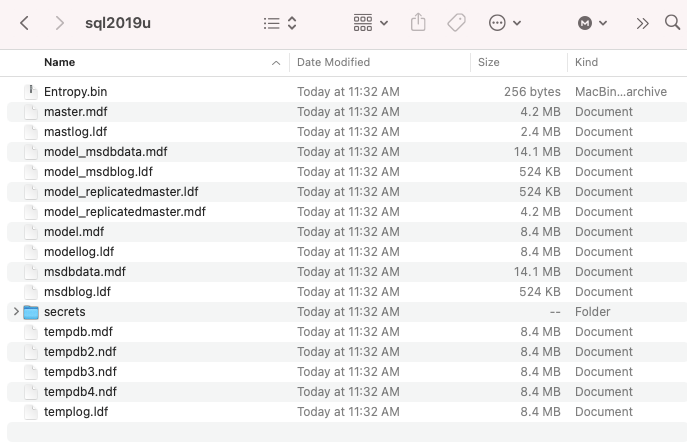Select the master.mdf file
The height and width of the screenshot is (443, 687).
[75, 112]
